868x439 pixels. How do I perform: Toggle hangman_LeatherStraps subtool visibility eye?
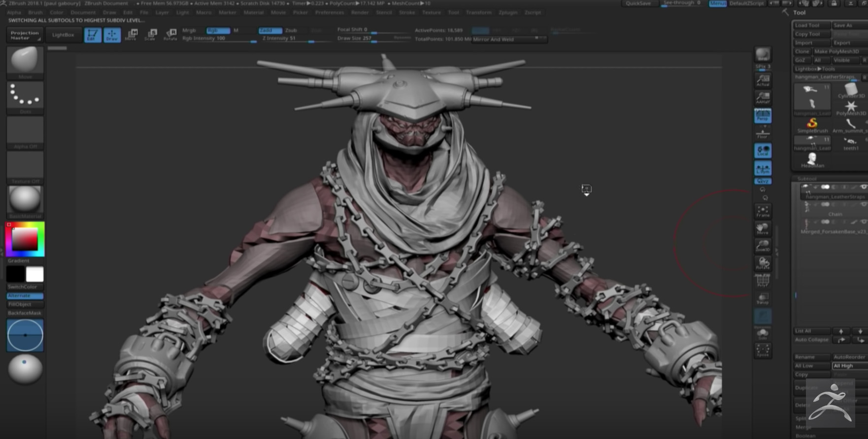863,187
